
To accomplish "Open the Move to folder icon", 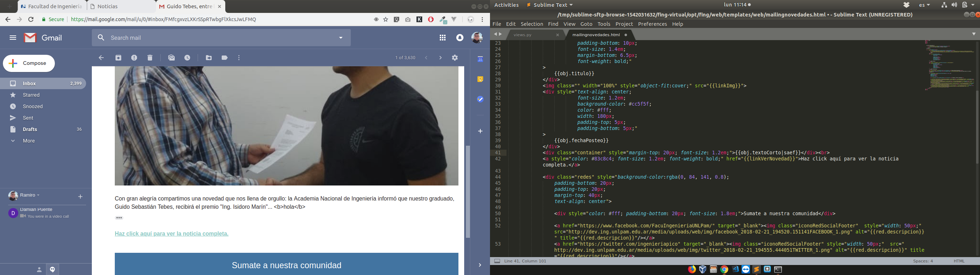I will [209, 58].
